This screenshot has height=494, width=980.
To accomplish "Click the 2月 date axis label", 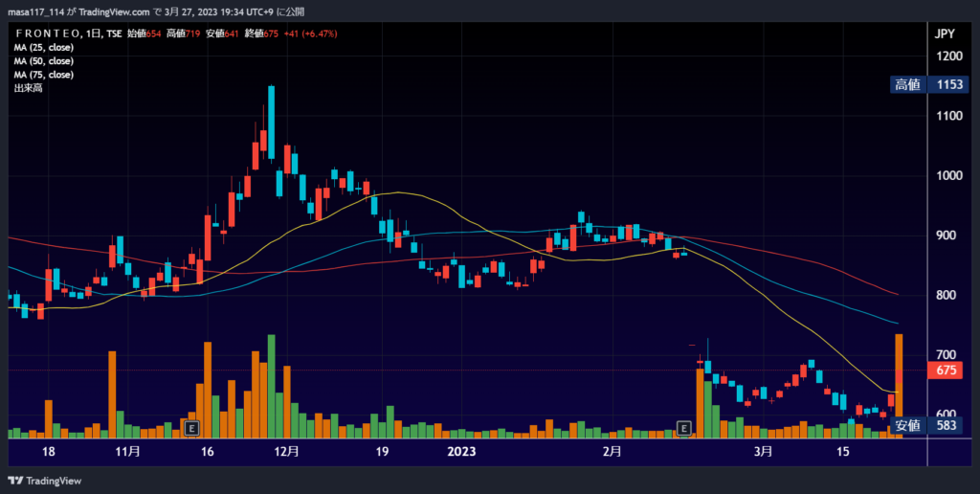I will (612, 452).
